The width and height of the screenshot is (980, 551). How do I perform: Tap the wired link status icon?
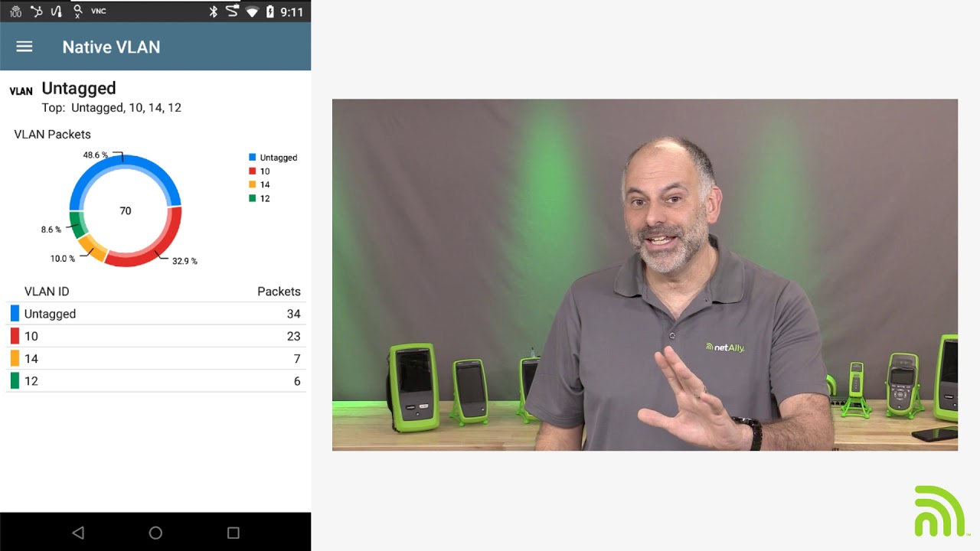(232, 11)
